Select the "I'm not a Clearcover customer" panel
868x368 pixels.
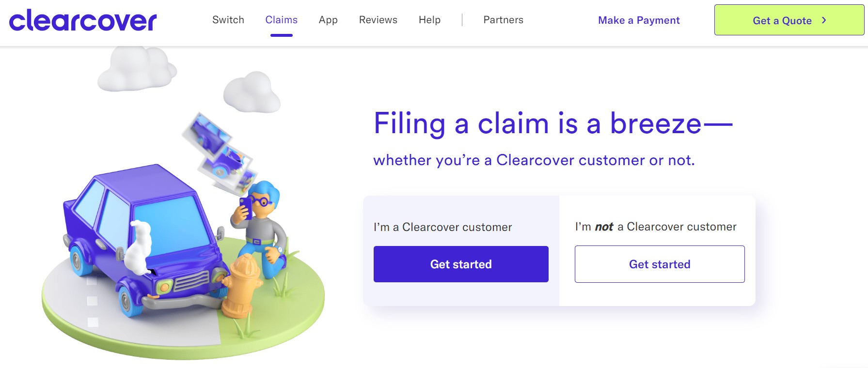[655, 227]
